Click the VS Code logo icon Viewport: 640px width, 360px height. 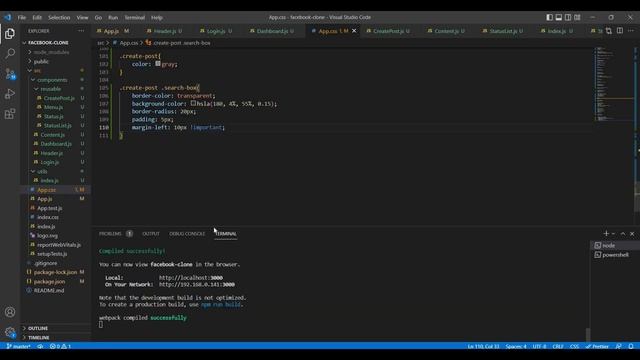point(8,18)
